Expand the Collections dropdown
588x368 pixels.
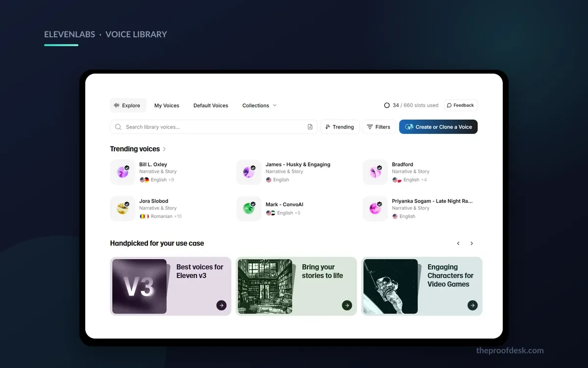260,105
